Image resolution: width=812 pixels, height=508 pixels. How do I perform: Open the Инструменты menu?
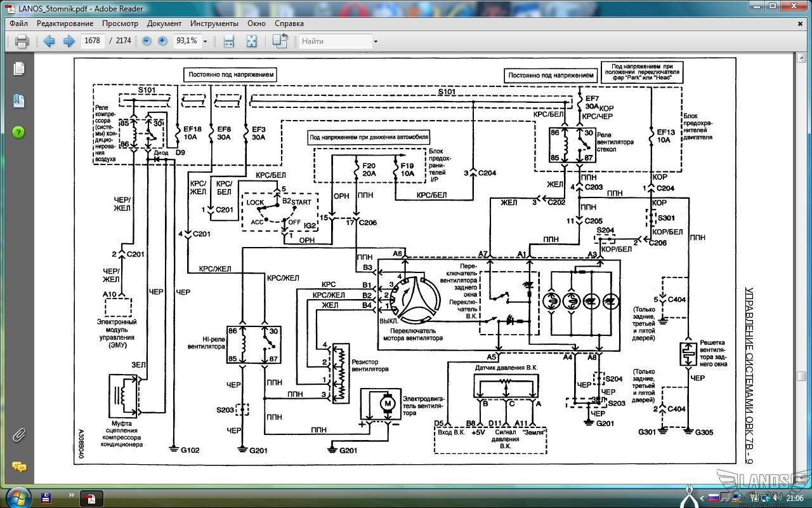tap(214, 23)
